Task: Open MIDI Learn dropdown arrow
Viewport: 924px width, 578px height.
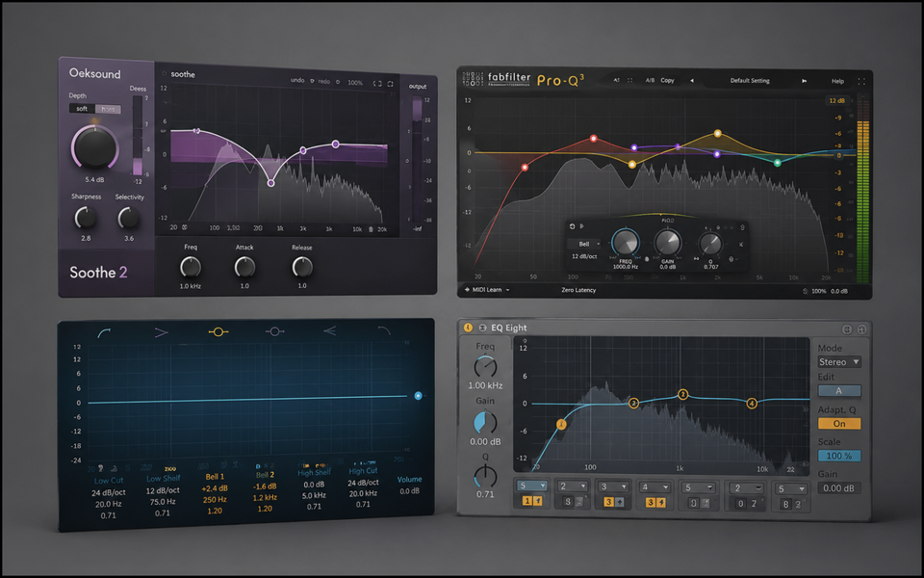Action: [507, 290]
